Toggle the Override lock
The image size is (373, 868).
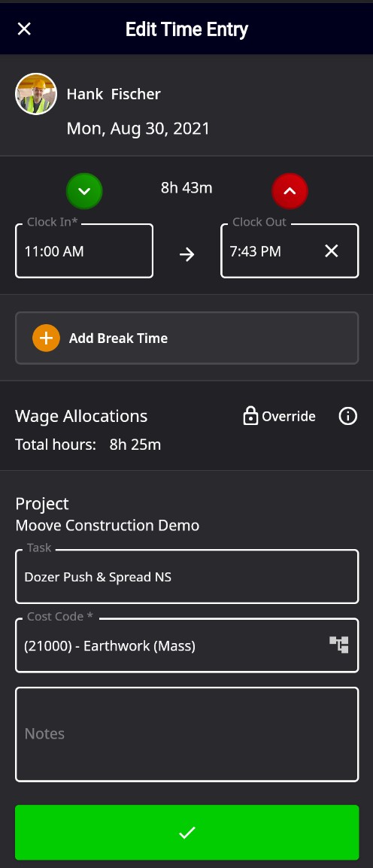(280, 416)
